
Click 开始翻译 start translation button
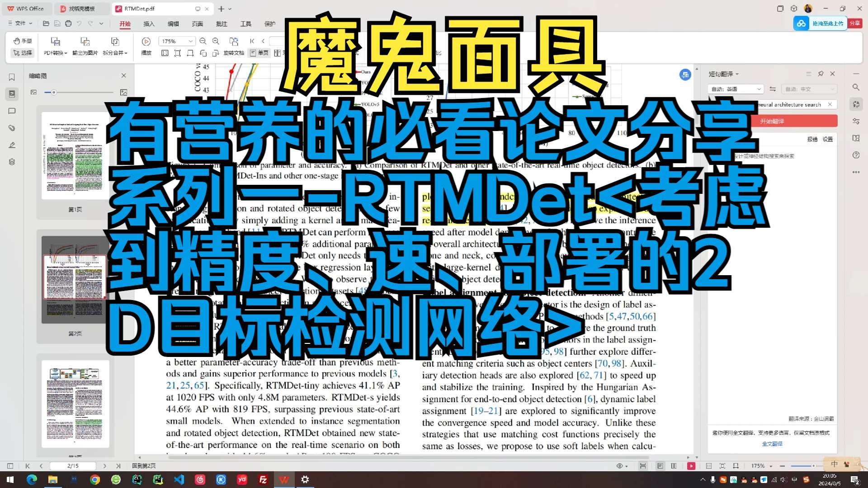772,121
